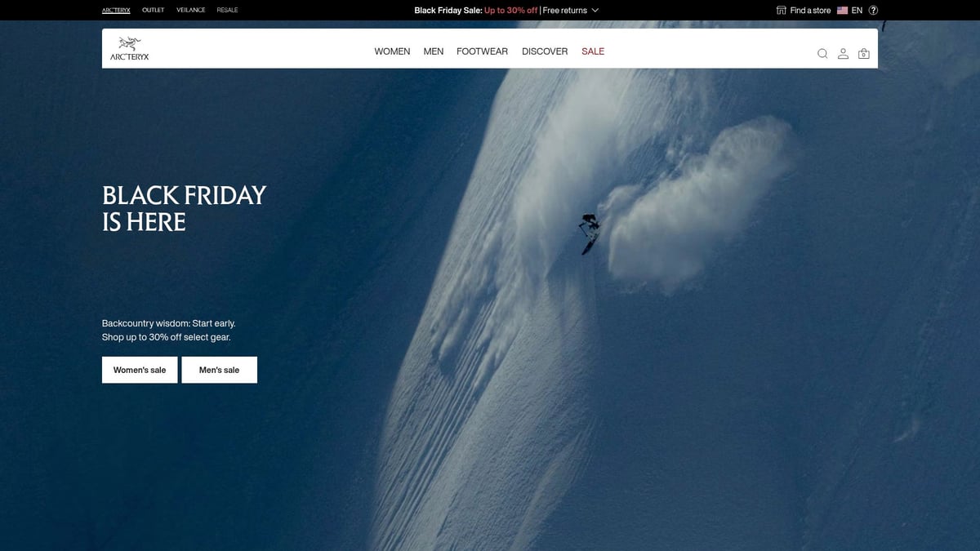Go to the OUTLET site link
Viewport: 980px width, 551px height.
[153, 11]
